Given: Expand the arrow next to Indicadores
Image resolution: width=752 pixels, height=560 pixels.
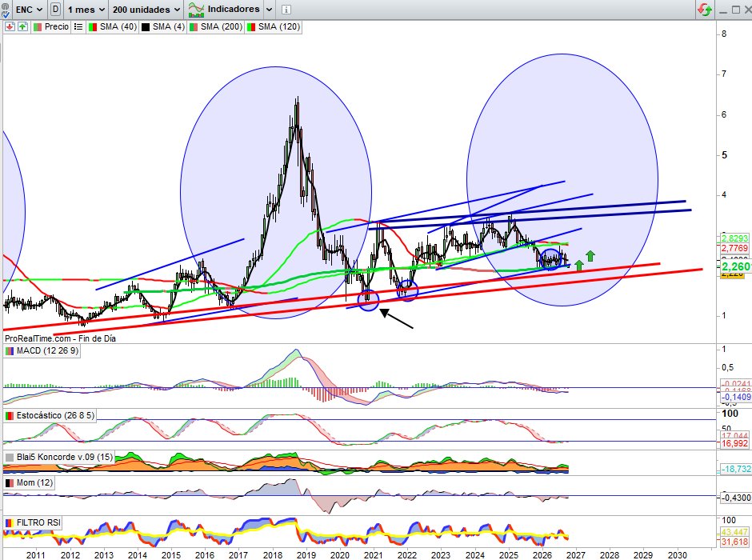Looking at the screenshot, I should 269,9.
